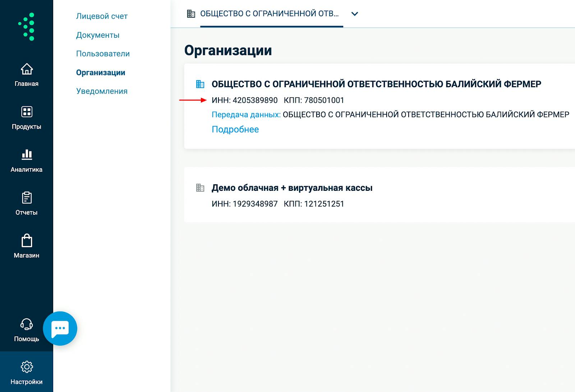Open the Помощь headset icon
The height and width of the screenshot is (392, 575).
click(27, 324)
